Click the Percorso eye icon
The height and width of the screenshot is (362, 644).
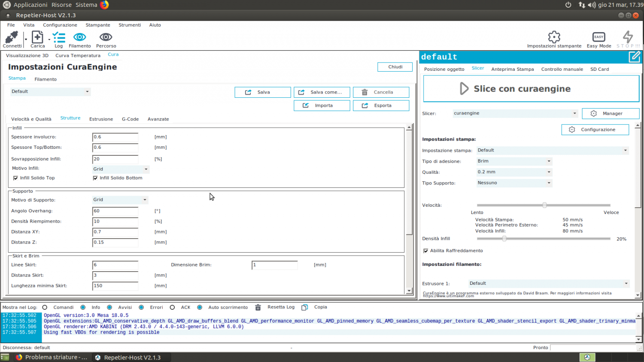pos(106,37)
